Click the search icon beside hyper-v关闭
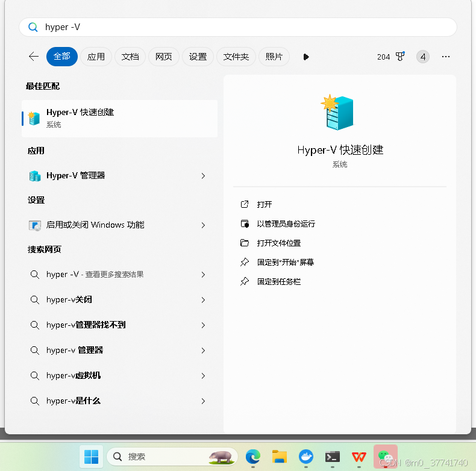This screenshot has width=476, height=471. coord(34,300)
